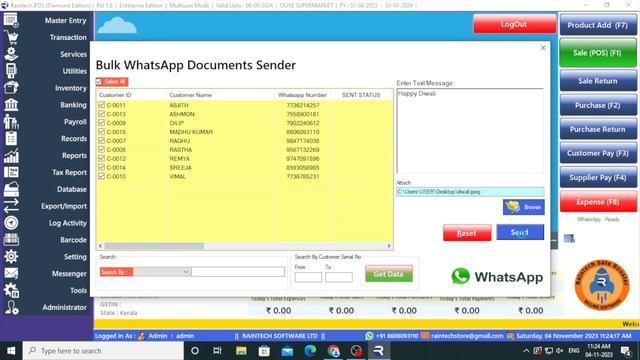The width and height of the screenshot is (640, 360).
Task: Click the Customer Pay (F3) button
Action: click(x=598, y=153)
